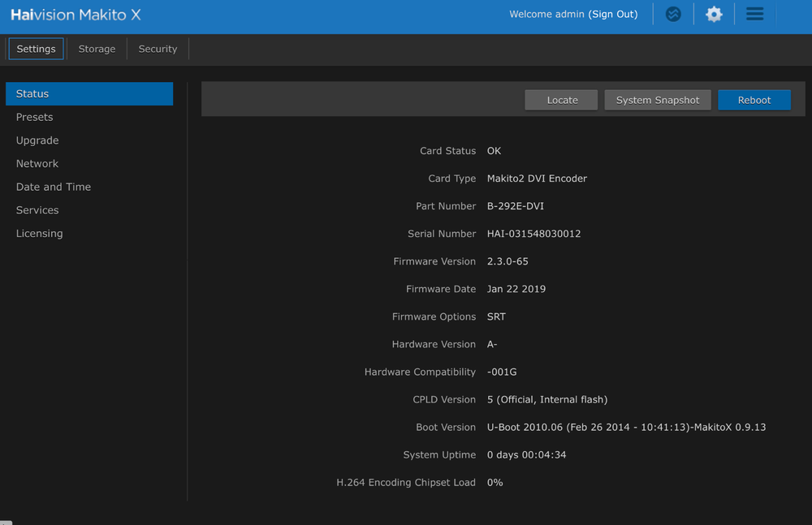Switch to the Storage tab

pos(97,49)
